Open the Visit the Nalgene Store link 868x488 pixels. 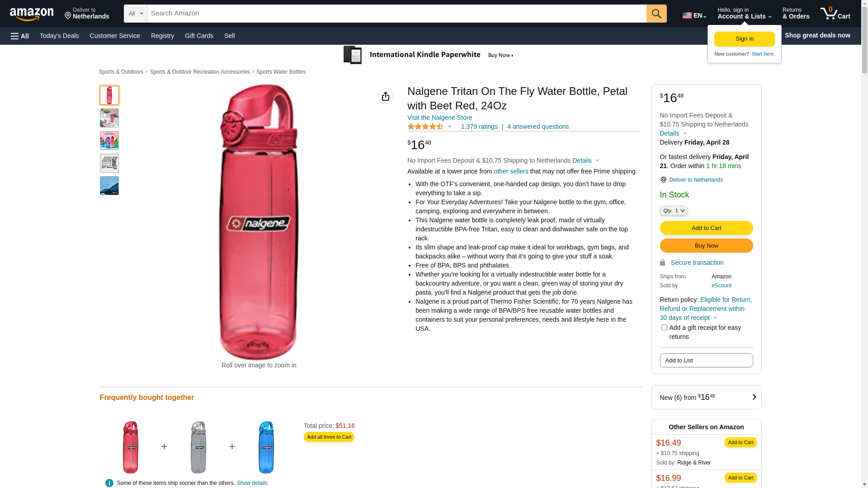pyautogui.click(x=439, y=117)
